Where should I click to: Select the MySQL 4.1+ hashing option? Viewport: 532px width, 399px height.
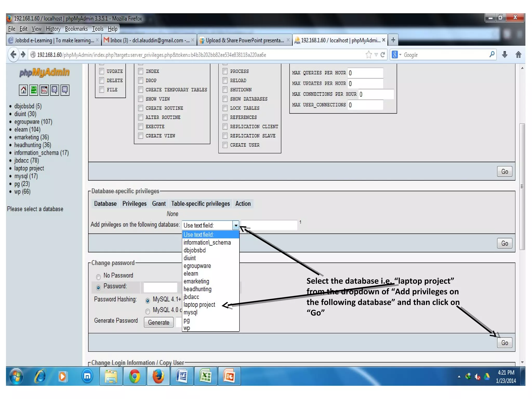click(x=148, y=301)
